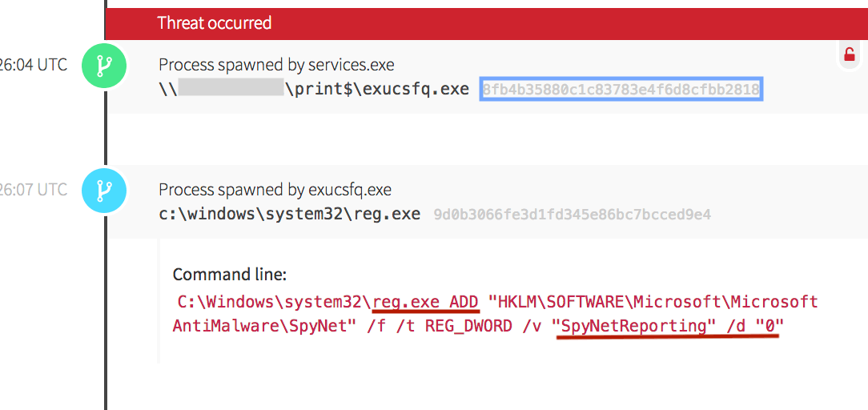Click the blue process-spawn icon for exucsfq.exe
The height and width of the screenshot is (410, 868).
click(x=104, y=191)
